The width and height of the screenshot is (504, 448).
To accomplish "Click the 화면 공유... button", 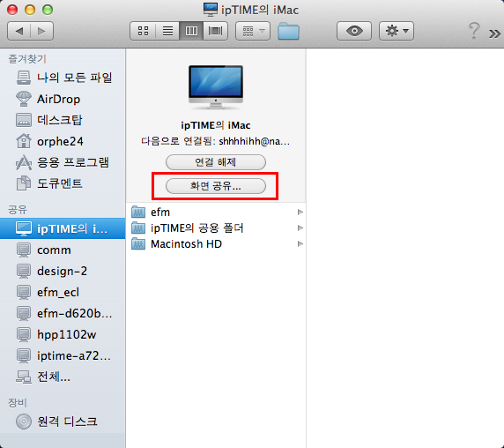I will [x=216, y=186].
